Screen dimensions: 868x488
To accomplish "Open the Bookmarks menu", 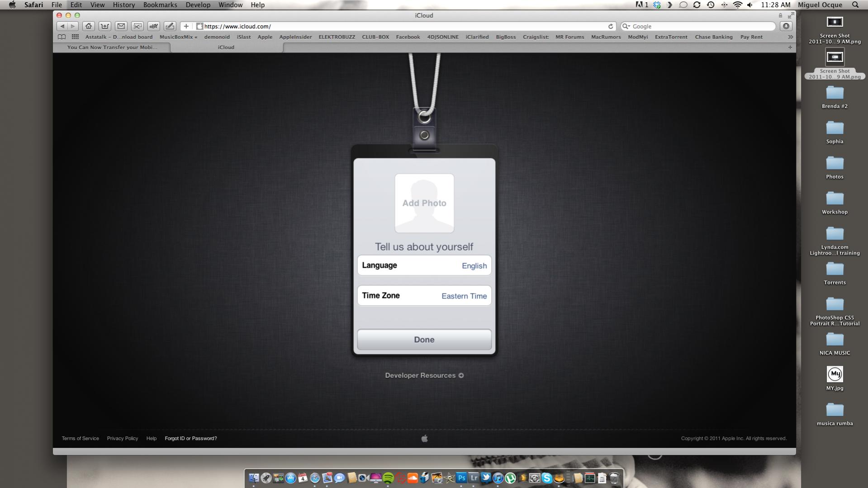I will coord(160,5).
